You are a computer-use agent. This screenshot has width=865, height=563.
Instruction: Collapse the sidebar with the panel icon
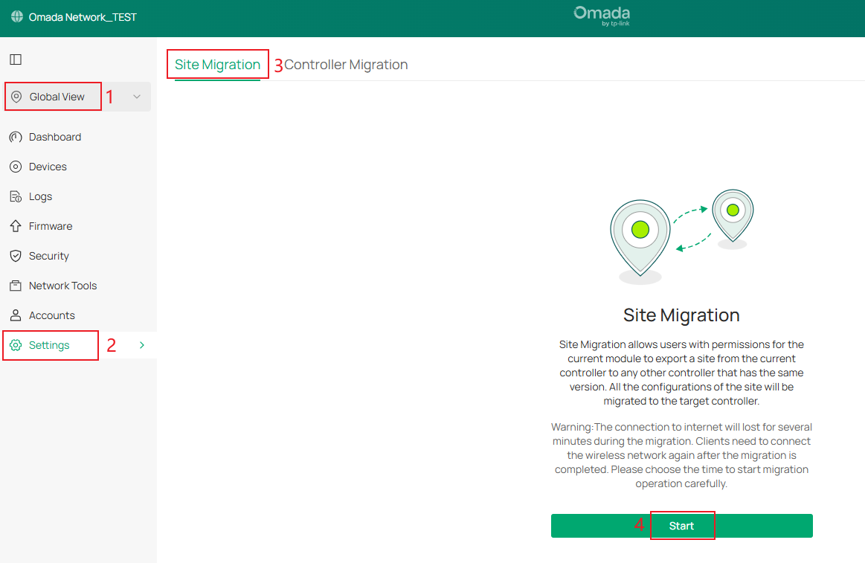pos(15,60)
